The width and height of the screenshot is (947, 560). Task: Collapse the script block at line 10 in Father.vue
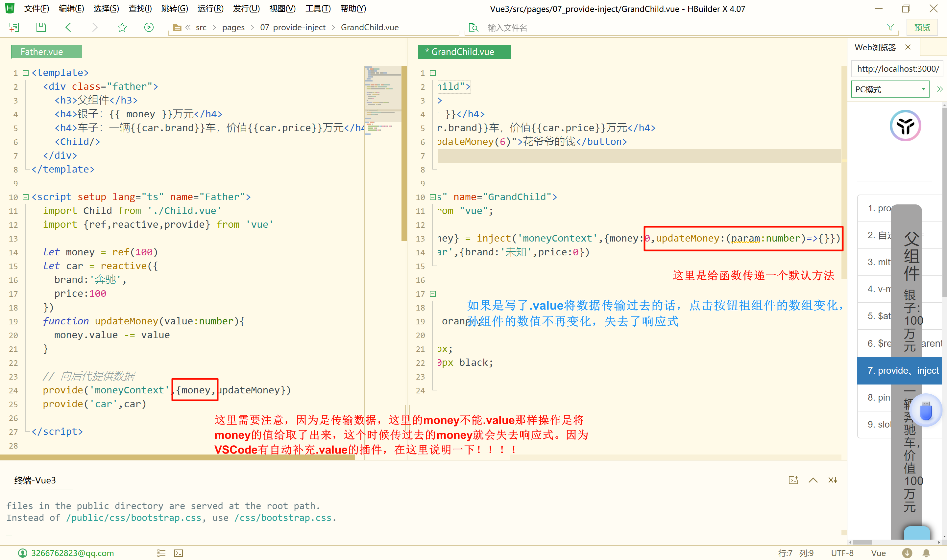coord(26,197)
